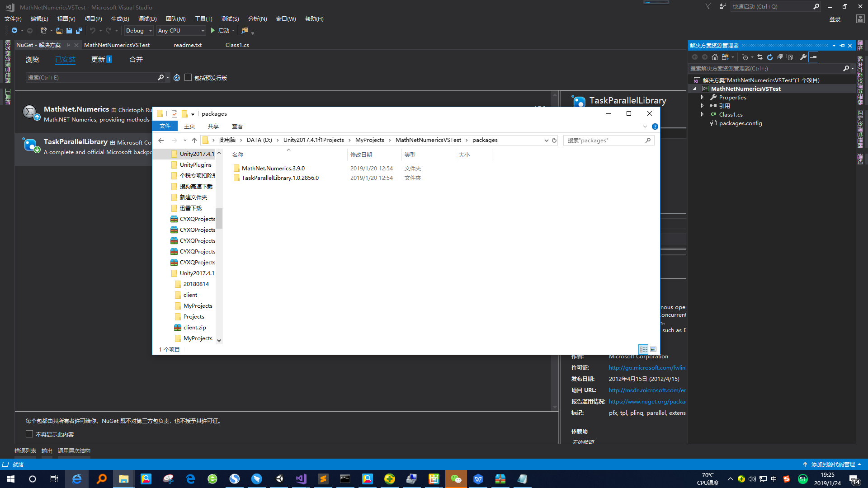Enable the 包括预发行版 prerelease checkbox
The image size is (868, 488).
[x=188, y=77]
